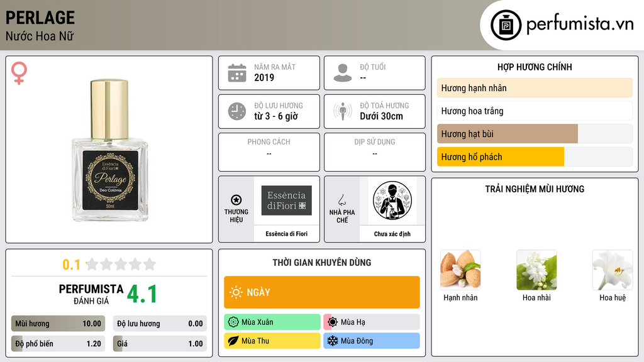
Task: Click the star badge icon above Thương hiệu
Action: coord(236,200)
